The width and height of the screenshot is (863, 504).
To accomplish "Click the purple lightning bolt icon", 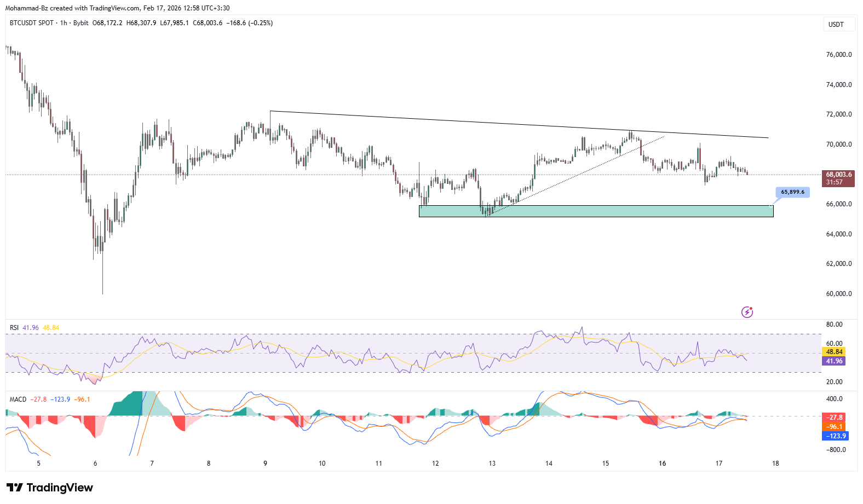I will point(747,312).
